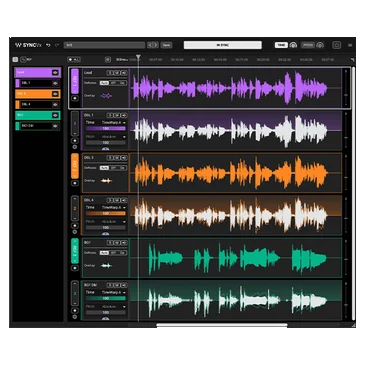
Task: Click the Lead overlay waveform icon
Action: (106, 96)
